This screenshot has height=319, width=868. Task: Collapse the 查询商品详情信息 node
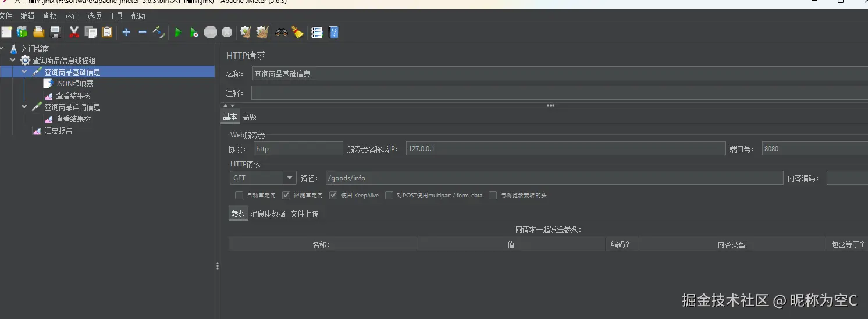point(24,107)
